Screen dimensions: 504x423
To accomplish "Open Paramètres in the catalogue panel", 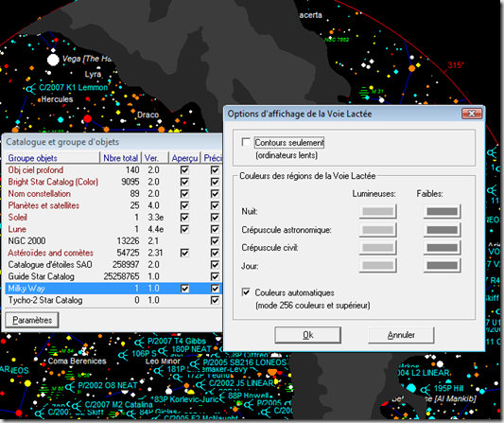I will click(x=32, y=320).
